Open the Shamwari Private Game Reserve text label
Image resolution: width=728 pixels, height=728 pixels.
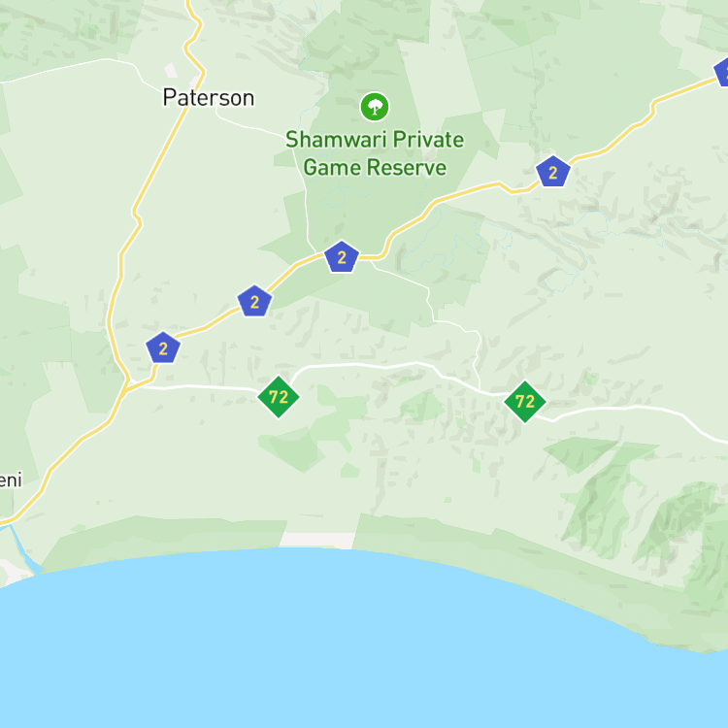coord(375,153)
